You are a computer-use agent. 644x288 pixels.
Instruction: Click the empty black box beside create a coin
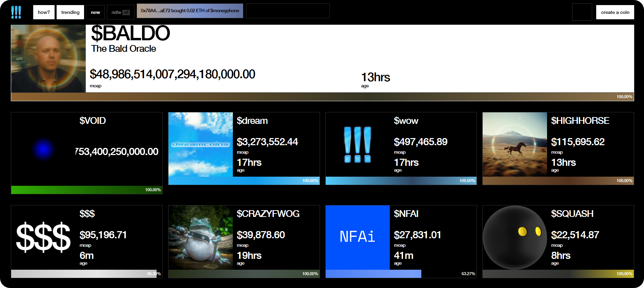pos(582,12)
